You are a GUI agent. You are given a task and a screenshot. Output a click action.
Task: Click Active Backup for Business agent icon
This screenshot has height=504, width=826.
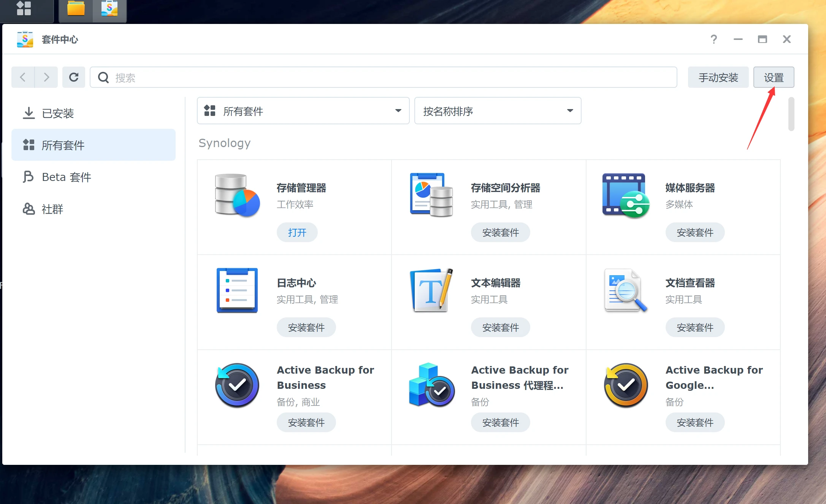tap(431, 385)
